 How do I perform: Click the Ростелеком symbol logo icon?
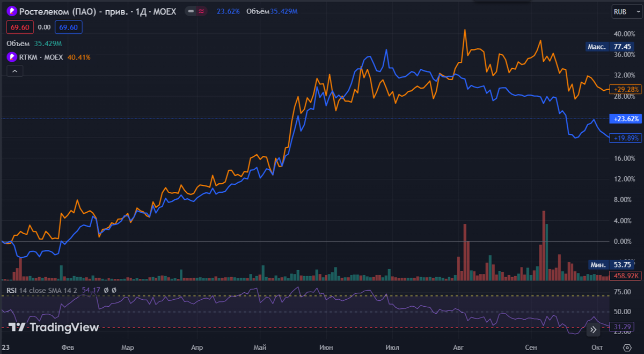click(12, 11)
